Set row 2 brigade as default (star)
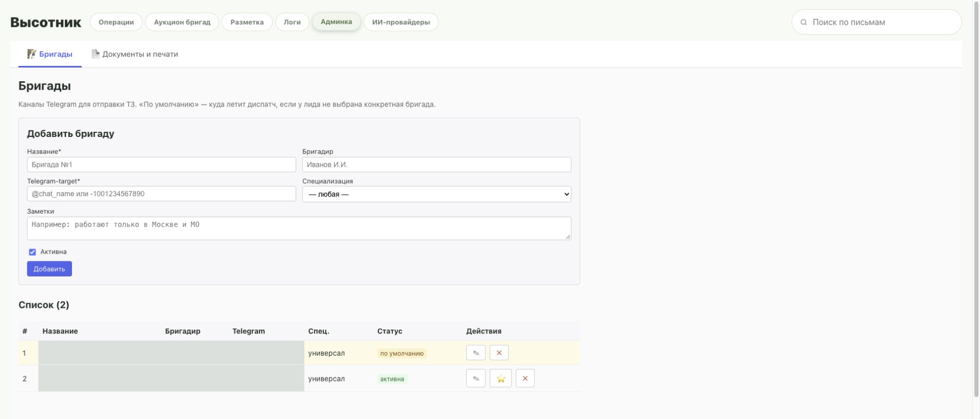The width and height of the screenshot is (980, 419). (x=500, y=378)
